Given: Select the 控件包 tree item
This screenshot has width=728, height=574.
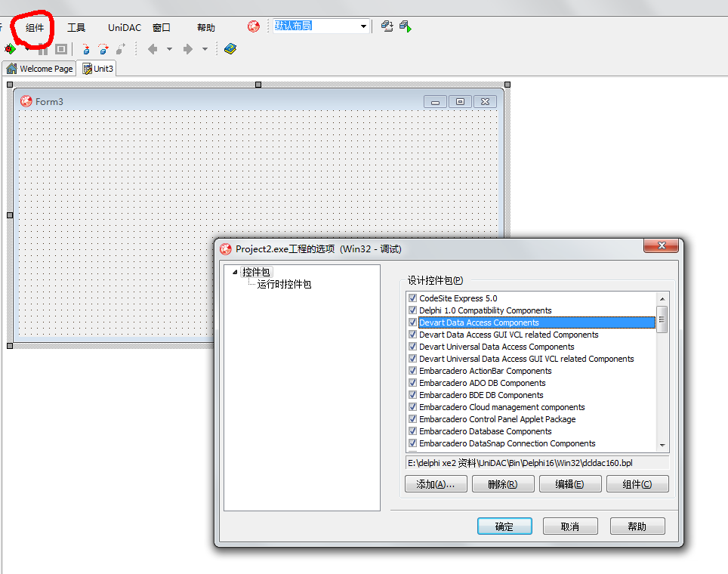Looking at the screenshot, I should click(x=256, y=272).
